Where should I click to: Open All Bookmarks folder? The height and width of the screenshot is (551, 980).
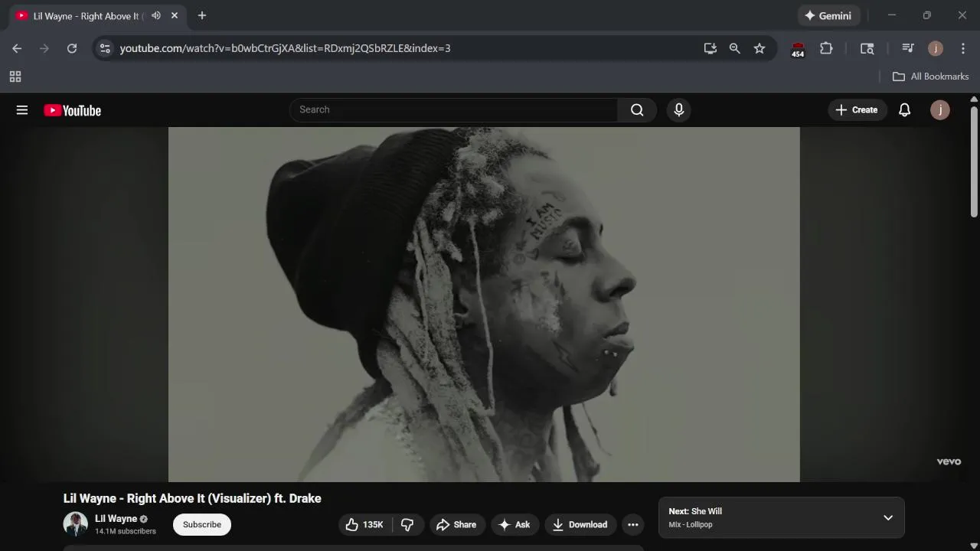(931, 77)
